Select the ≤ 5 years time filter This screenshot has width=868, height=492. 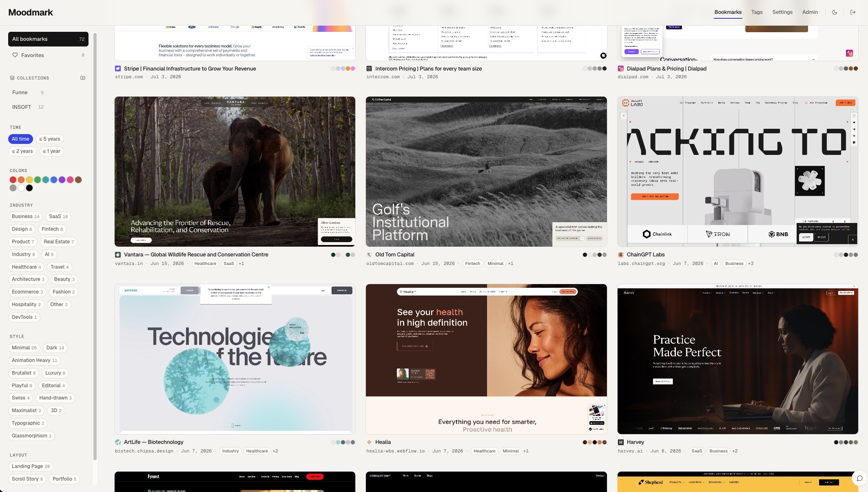(49, 139)
